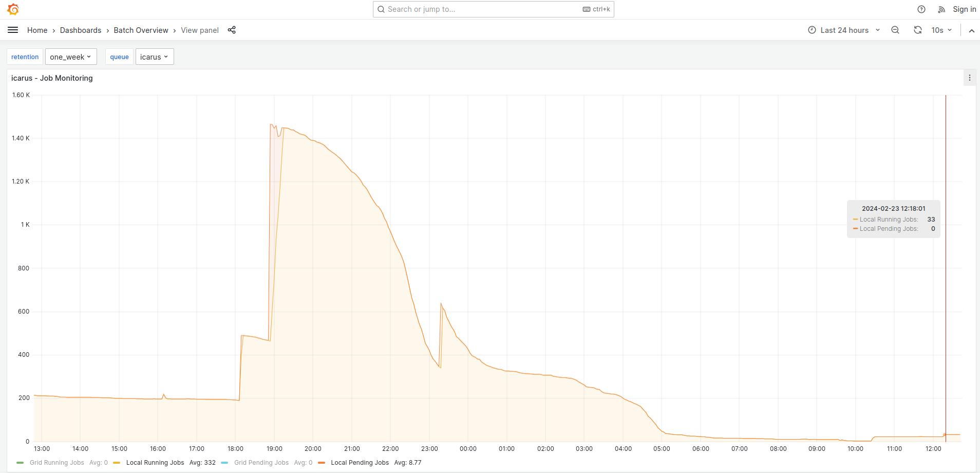Focus the Search or jump to field
The width and height of the screenshot is (980, 473).
point(493,9)
